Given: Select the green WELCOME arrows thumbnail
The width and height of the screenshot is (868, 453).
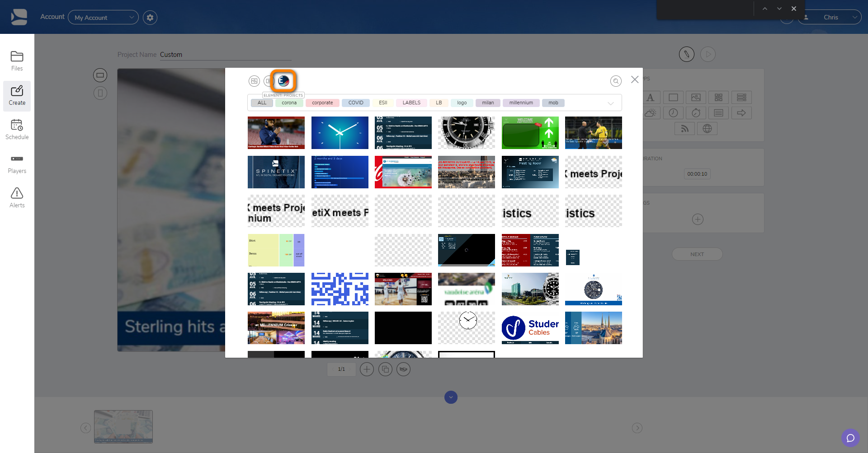Looking at the screenshot, I should click(530, 133).
